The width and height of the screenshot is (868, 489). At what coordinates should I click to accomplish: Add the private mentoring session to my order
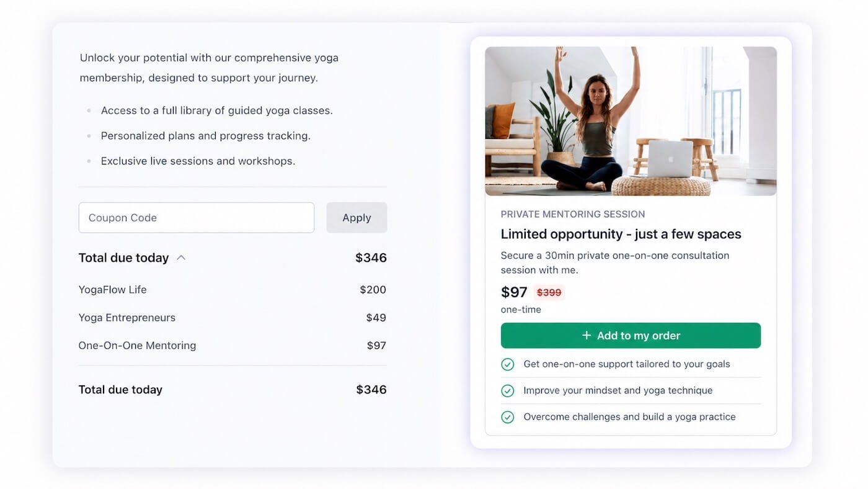631,336
